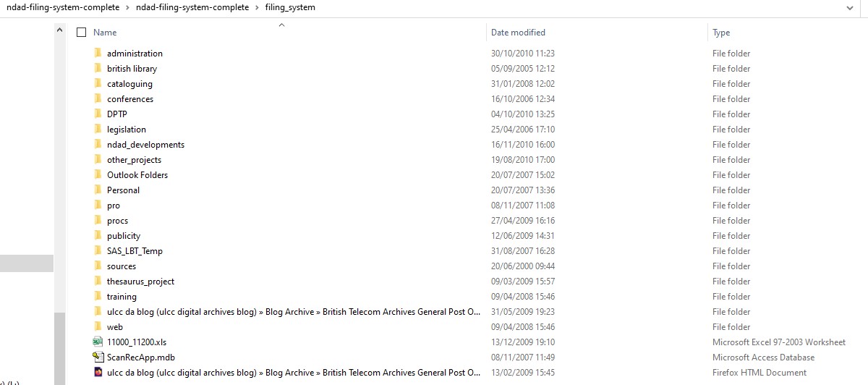This screenshot has height=385, width=868.
Task: Toggle the select-all items checkbox
Action: click(x=81, y=32)
